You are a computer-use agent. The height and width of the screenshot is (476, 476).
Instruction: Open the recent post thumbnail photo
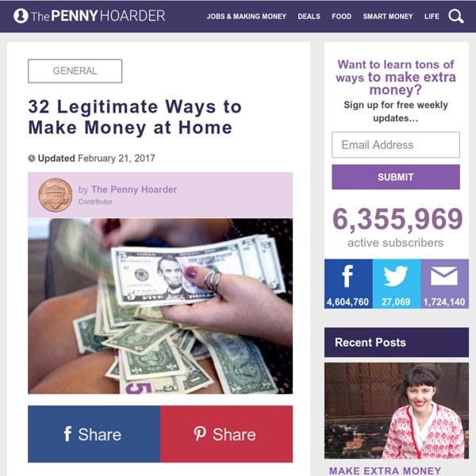(397, 411)
